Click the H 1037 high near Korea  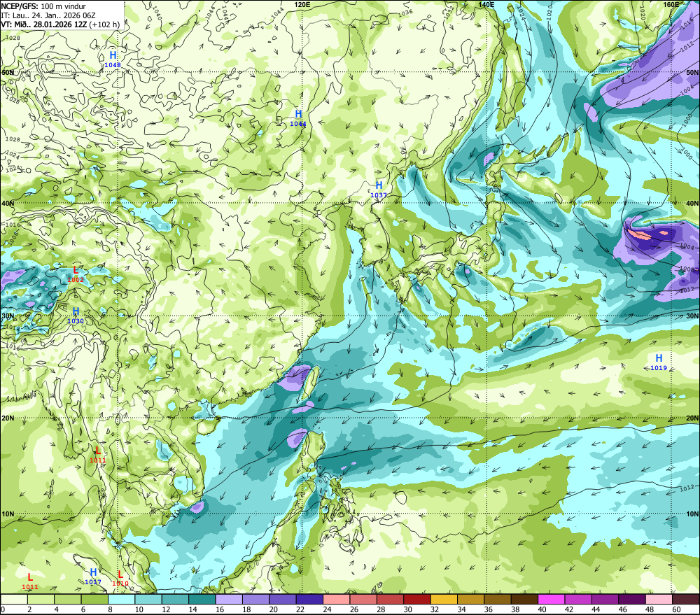pos(379,189)
